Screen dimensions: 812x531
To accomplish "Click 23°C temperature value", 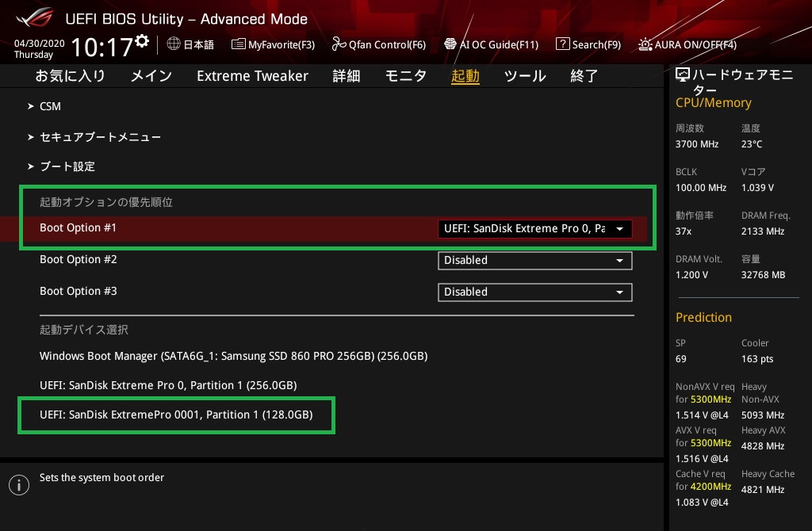I will tap(752, 144).
